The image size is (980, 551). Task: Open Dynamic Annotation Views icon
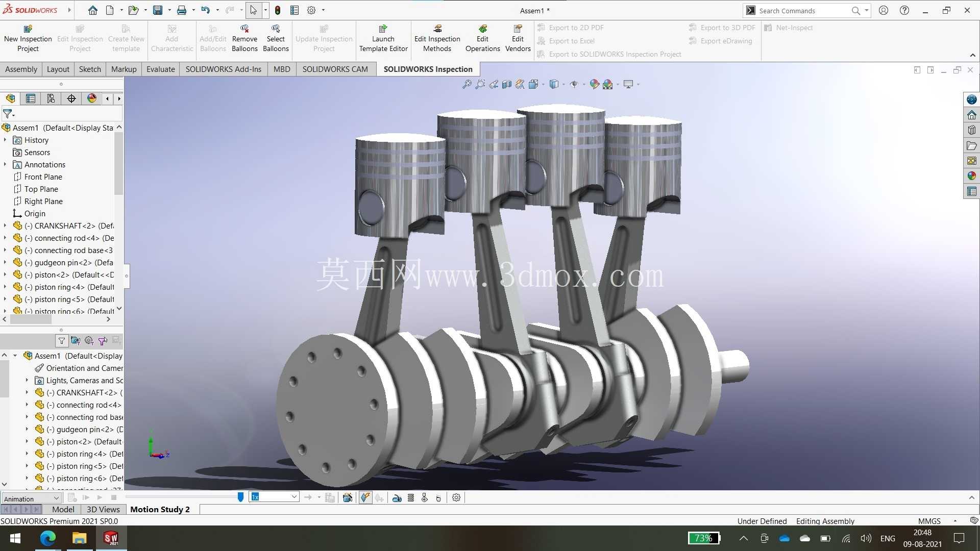[x=520, y=84]
